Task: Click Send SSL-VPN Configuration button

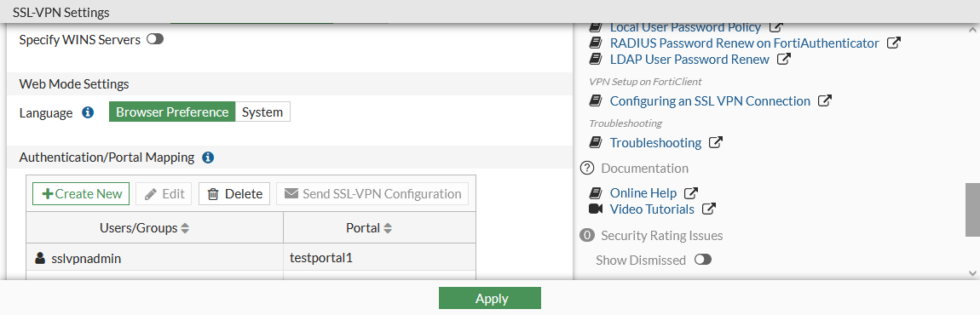Action: 372,194
